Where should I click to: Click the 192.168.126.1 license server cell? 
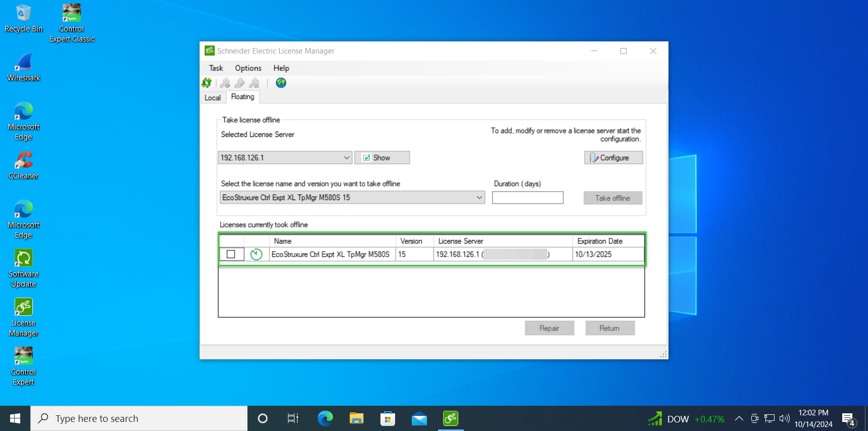point(503,254)
